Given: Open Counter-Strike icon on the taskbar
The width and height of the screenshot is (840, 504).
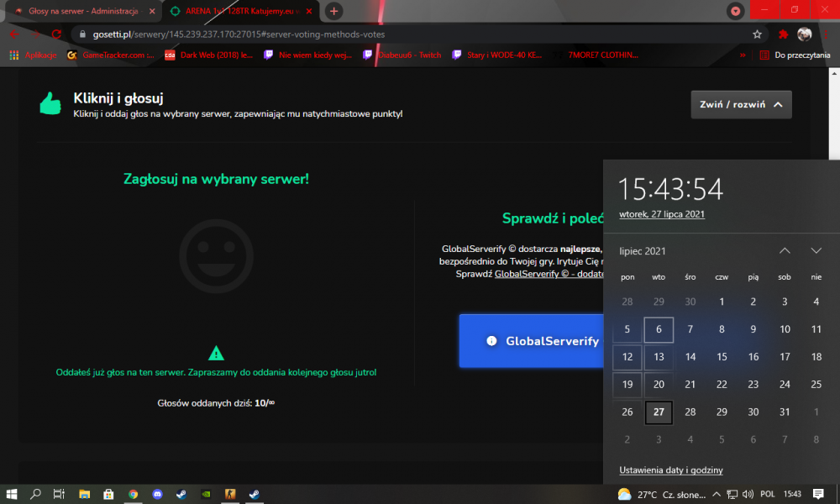Looking at the screenshot, I should 230,494.
